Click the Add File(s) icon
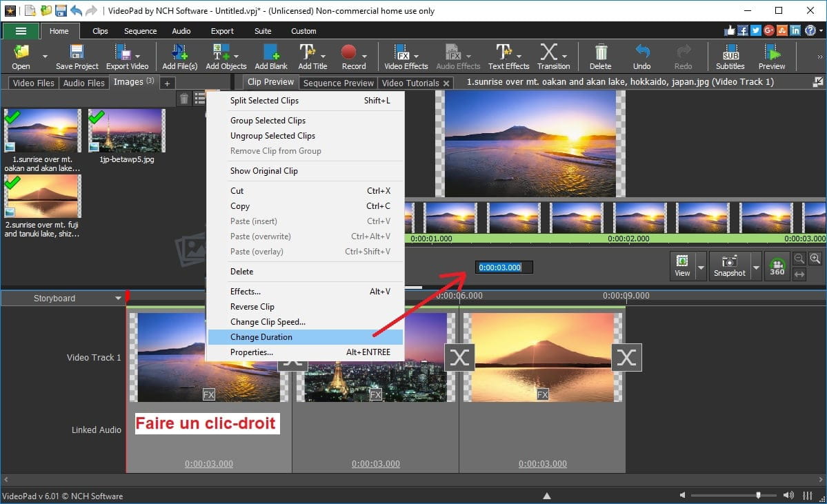The width and height of the screenshot is (827, 504). pyautogui.click(x=179, y=57)
